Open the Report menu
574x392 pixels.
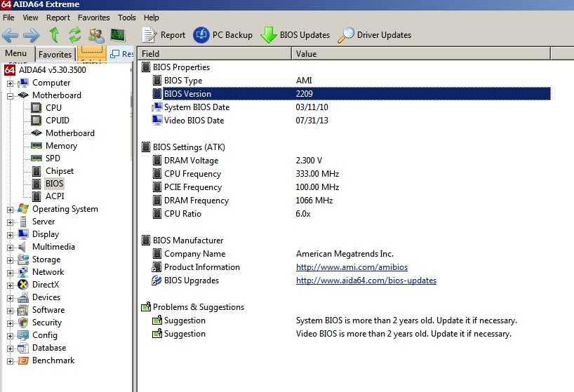pos(58,18)
